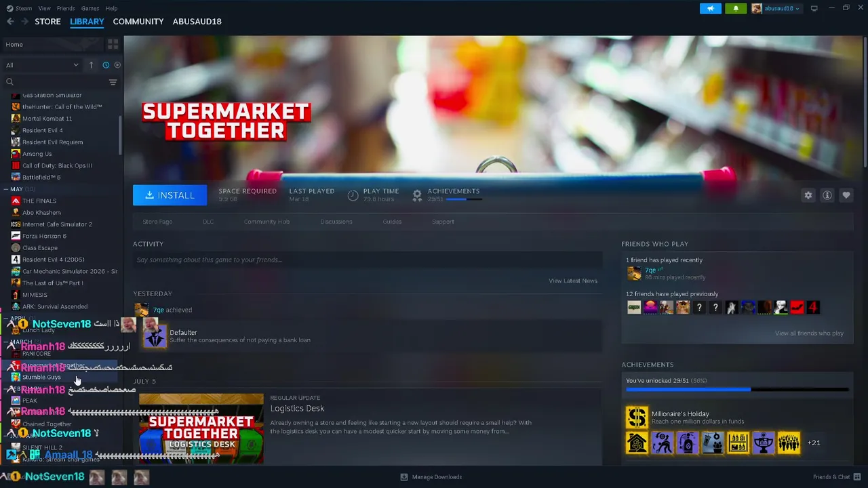Image resolution: width=868 pixels, height=488 pixels.
Task: Open the DLC link
Action: point(208,222)
